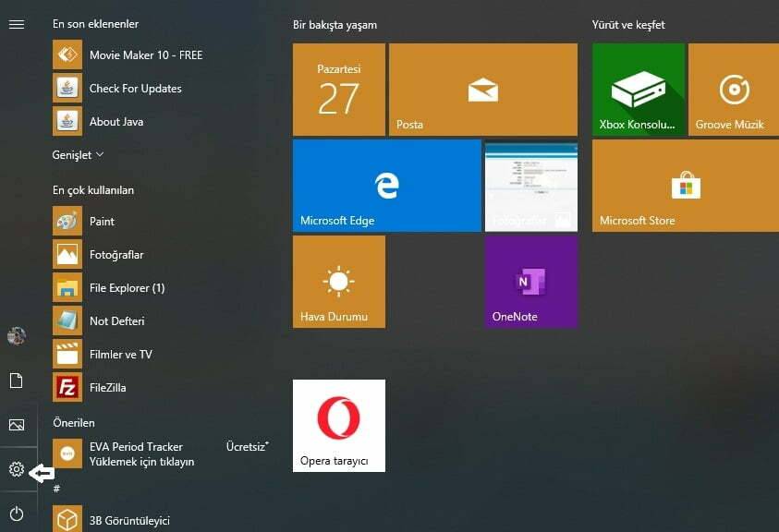Open Documents sidebar icon

click(17, 381)
